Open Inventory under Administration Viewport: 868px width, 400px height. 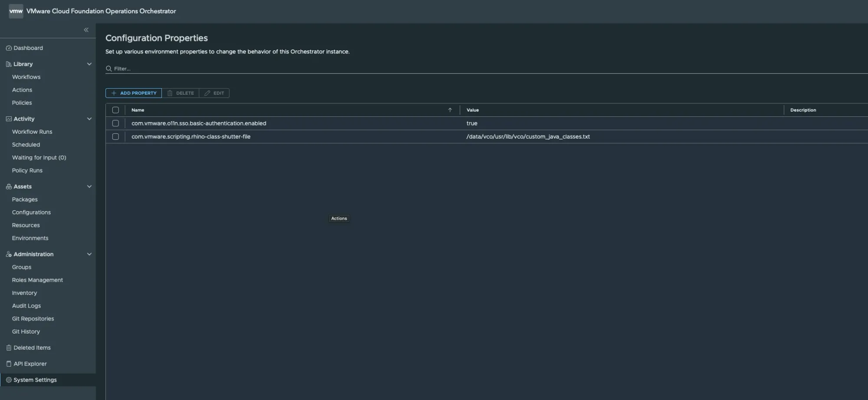[24, 293]
